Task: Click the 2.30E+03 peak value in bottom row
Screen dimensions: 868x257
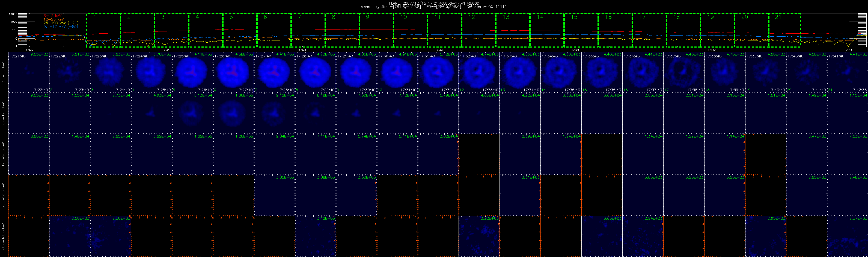Action: click(122, 218)
